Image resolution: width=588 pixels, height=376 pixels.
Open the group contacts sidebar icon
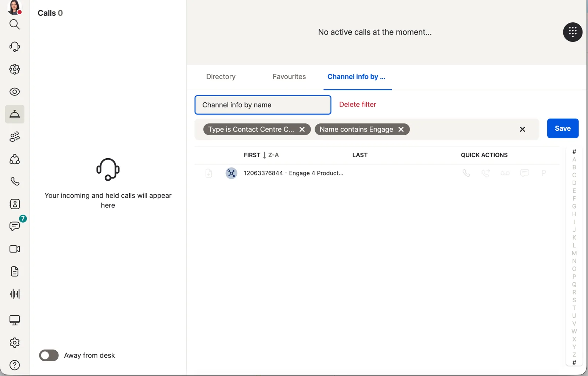click(14, 137)
